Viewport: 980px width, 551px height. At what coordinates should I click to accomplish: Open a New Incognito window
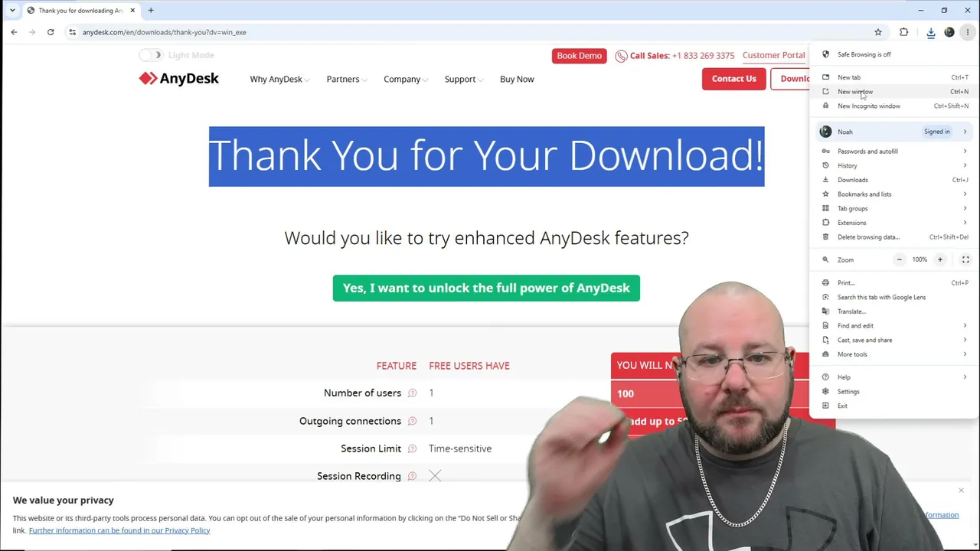tap(893, 106)
